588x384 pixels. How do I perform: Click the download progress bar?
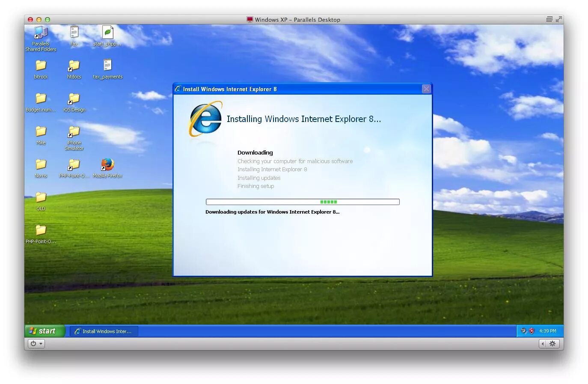pyautogui.click(x=303, y=202)
